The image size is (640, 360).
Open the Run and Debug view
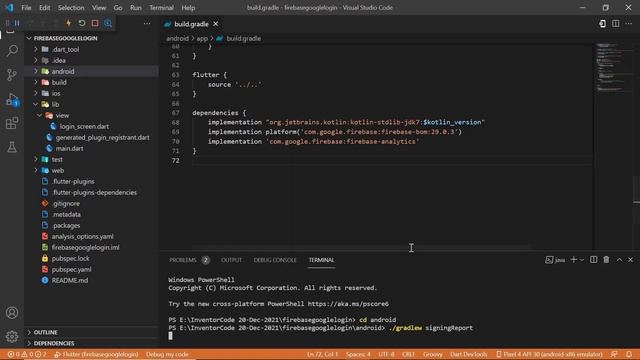tap(12, 99)
